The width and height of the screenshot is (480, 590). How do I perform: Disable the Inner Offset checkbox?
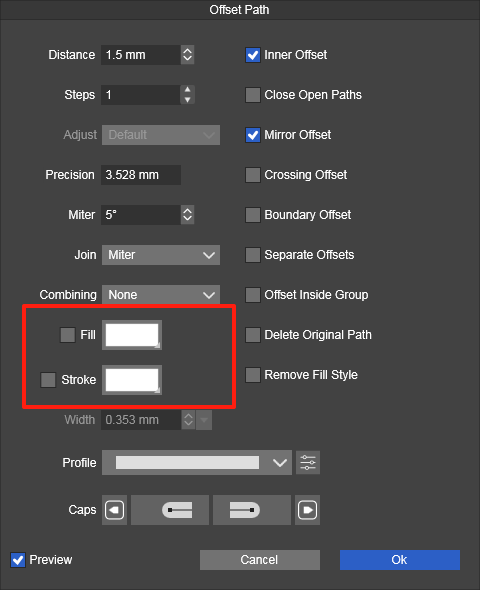coord(253,55)
